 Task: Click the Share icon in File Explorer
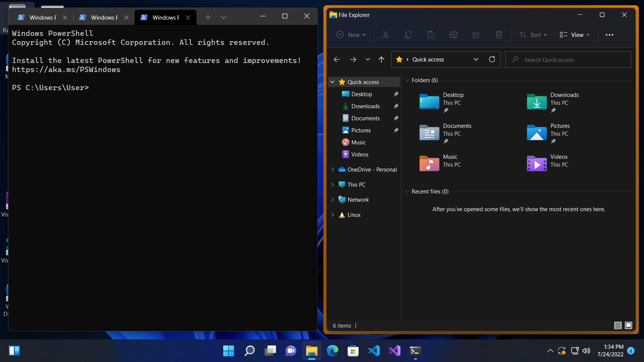tap(476, 35)
